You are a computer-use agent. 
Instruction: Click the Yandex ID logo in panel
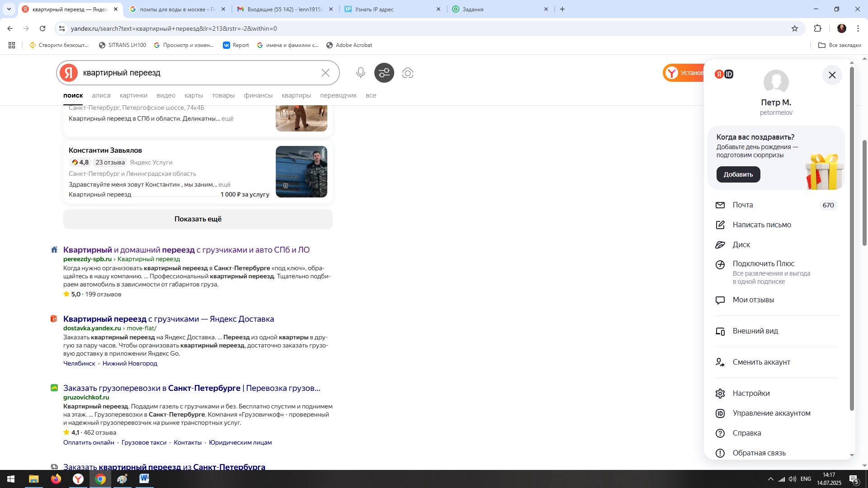tap(724, 74)
